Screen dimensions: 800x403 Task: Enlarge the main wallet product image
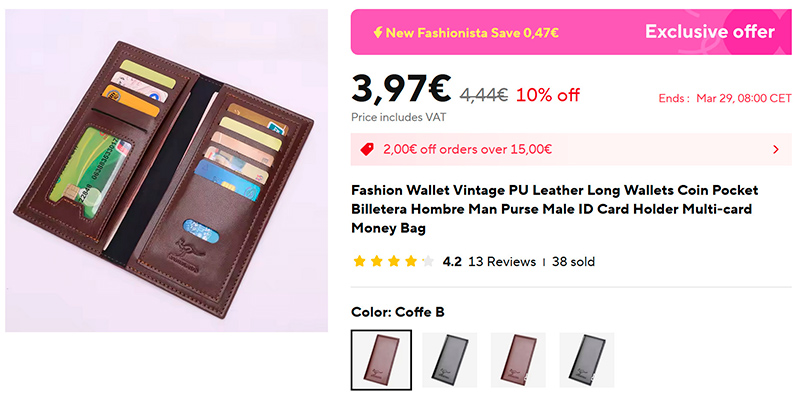pyautogui.click(x=167, y=170)
